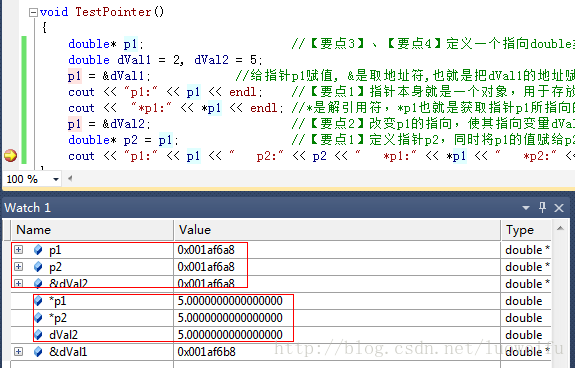This screenshot has height=368, width=575.
Task: Click the &dVal1 variable icon
Action: coord(38,352)
